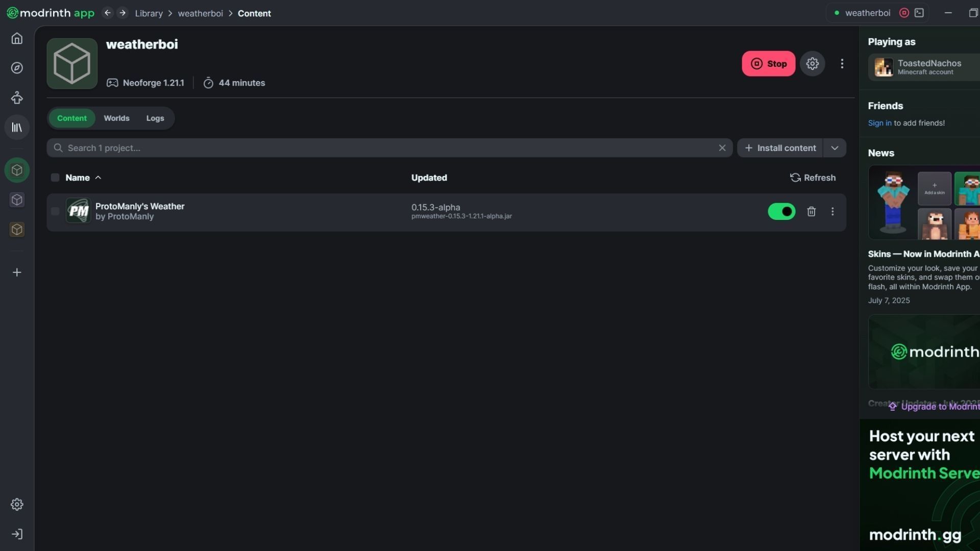
Task: Open the Discover content compass icon
Action: click(x=17, y=68)
